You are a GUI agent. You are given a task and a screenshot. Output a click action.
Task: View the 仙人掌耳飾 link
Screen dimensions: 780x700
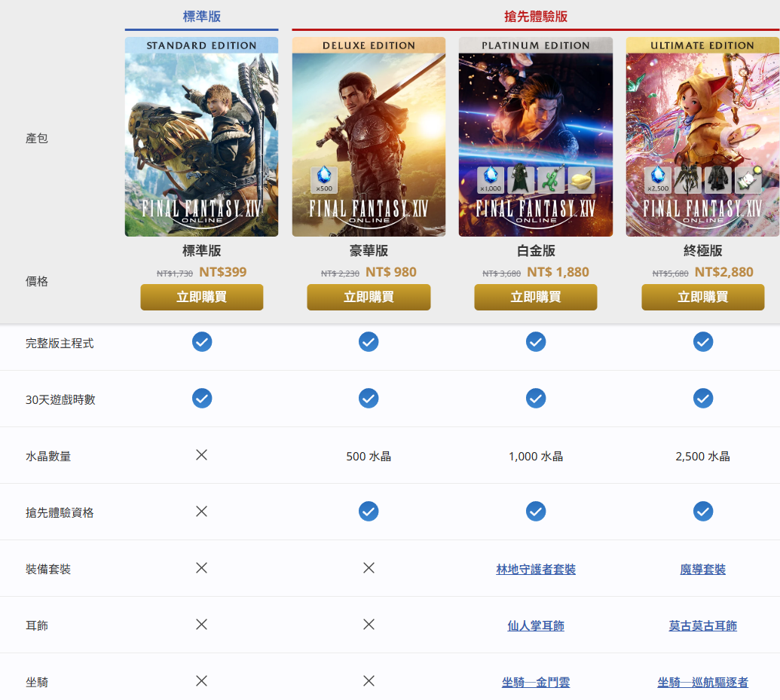coord(536,626)
